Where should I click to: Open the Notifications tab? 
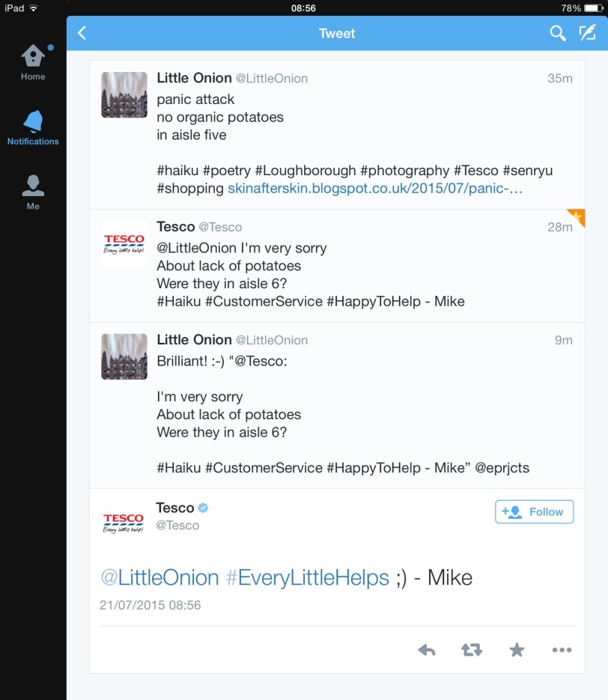point(33,128)
